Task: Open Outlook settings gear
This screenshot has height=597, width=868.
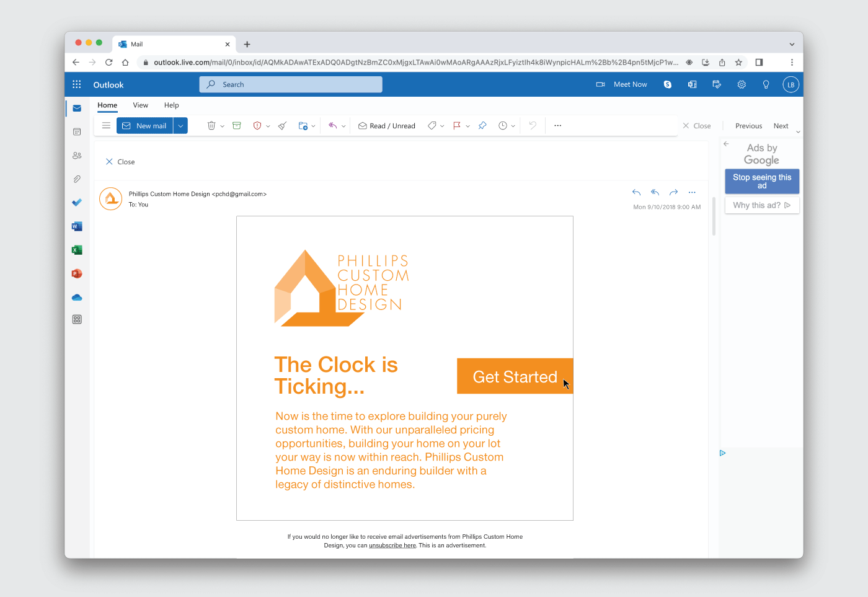Action: 742,85
